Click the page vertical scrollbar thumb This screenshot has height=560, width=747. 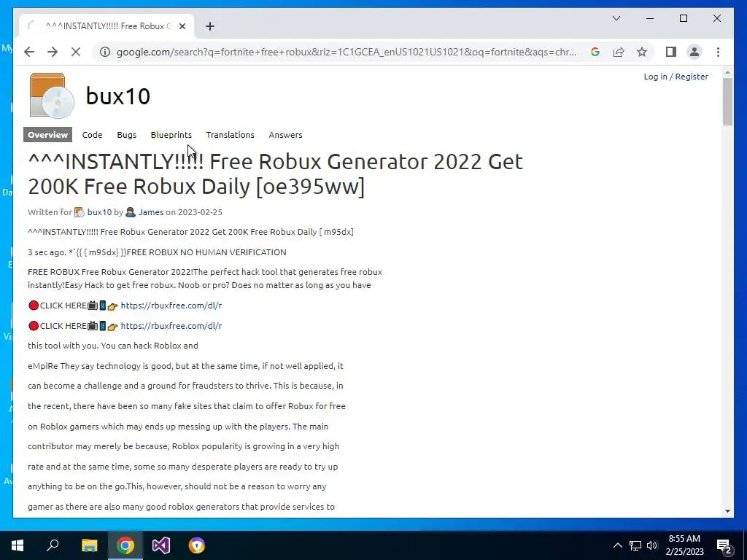pyautogui.click(x=727, y=101)
